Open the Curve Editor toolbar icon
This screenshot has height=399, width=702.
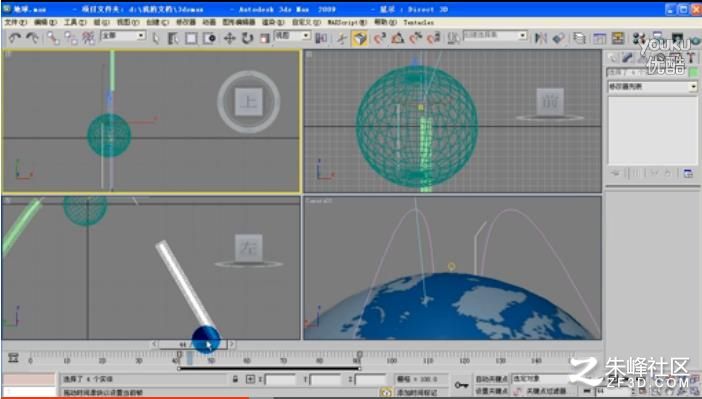(599, 39)
